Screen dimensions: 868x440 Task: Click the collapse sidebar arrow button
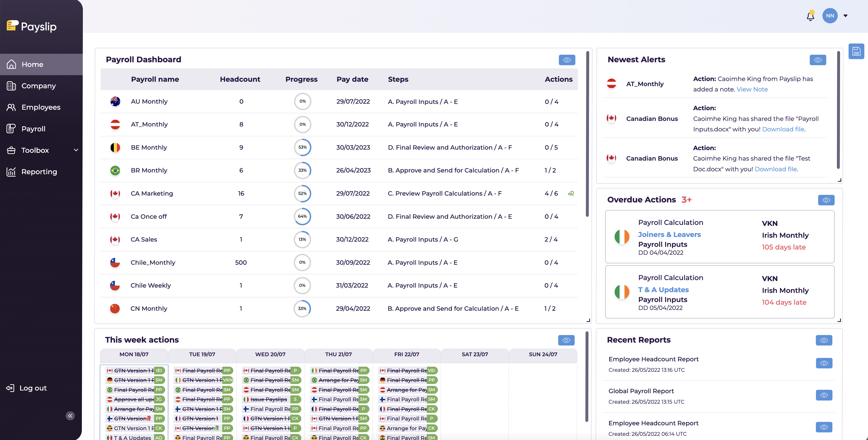tap(70, 416)
